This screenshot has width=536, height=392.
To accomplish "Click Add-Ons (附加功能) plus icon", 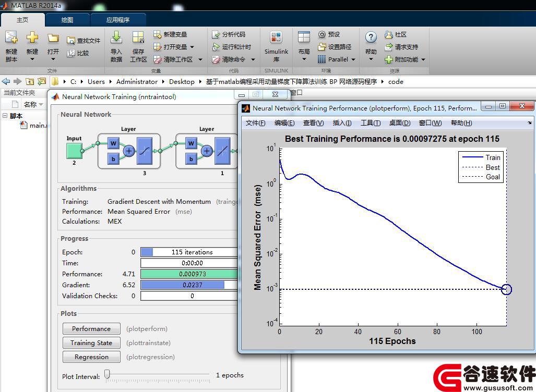I will point(388,59).
